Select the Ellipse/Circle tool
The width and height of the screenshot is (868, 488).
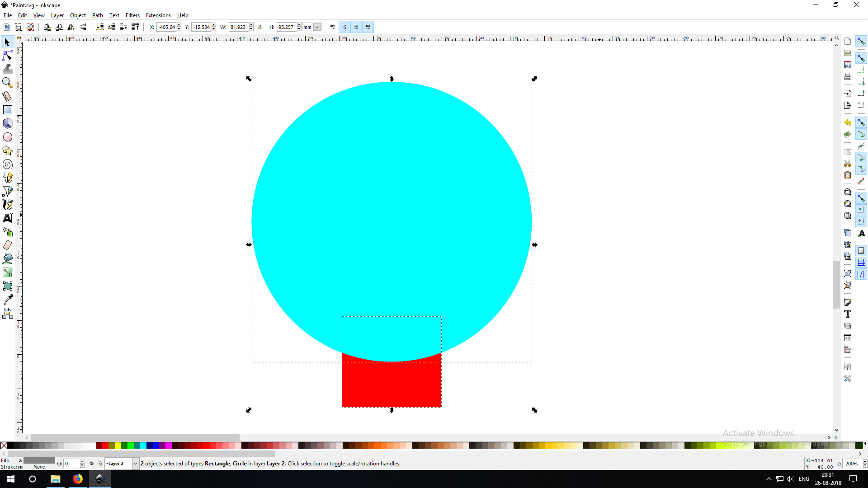click(x=7, y=137)
